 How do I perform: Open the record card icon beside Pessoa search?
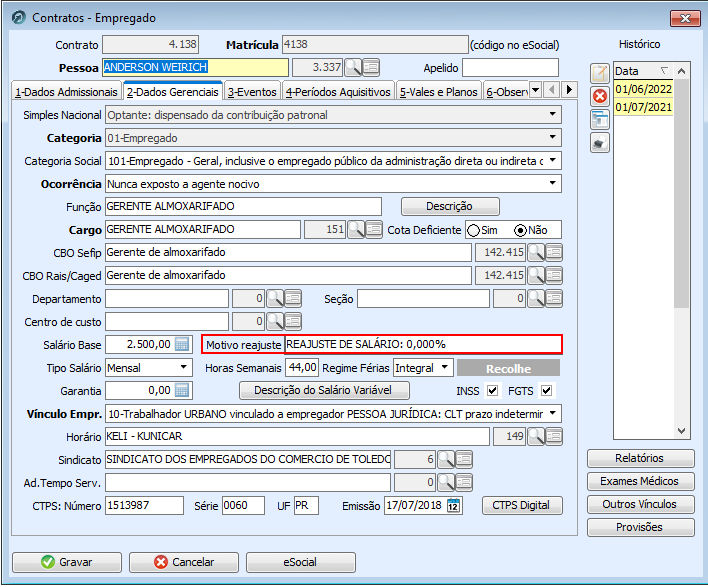(x=371, y=67)
